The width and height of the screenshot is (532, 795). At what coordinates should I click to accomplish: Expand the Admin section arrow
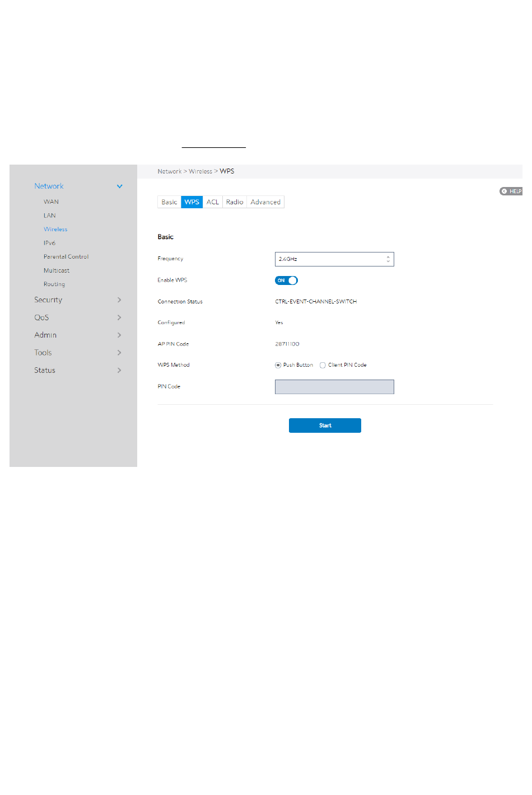119,335
